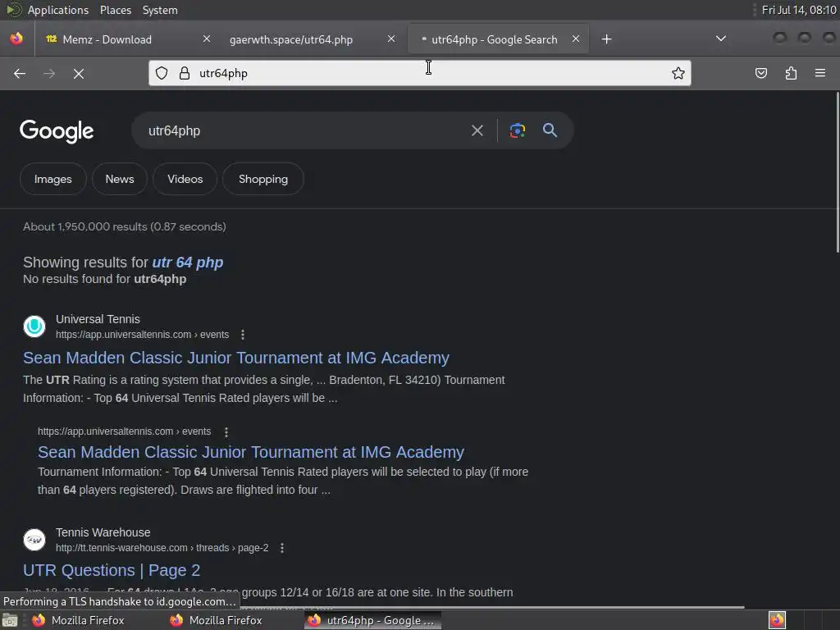Open the Firefox hamburger menu

point(820,73)
